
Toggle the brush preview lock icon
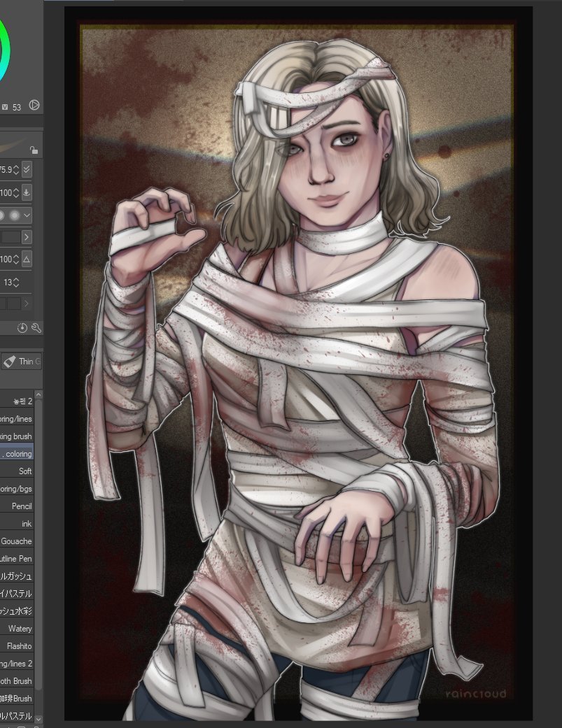[34, 150]
